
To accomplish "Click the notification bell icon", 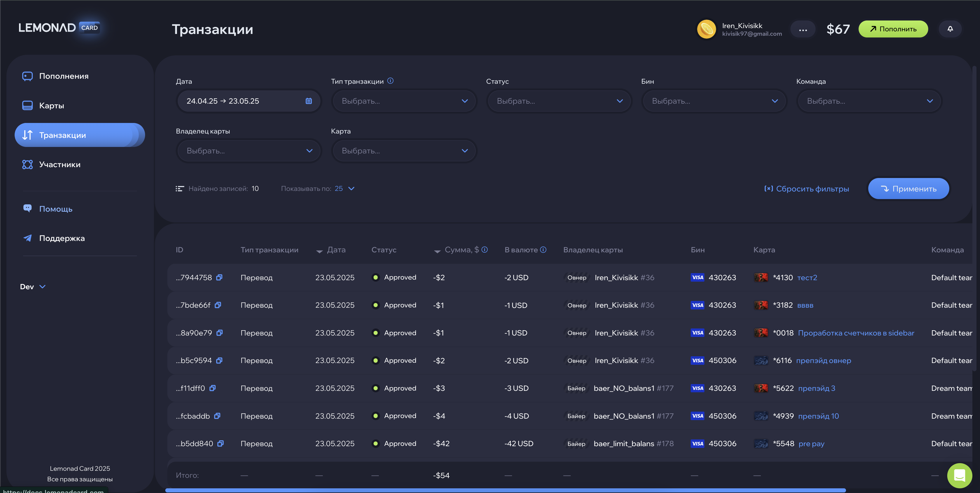I will 950,29.
